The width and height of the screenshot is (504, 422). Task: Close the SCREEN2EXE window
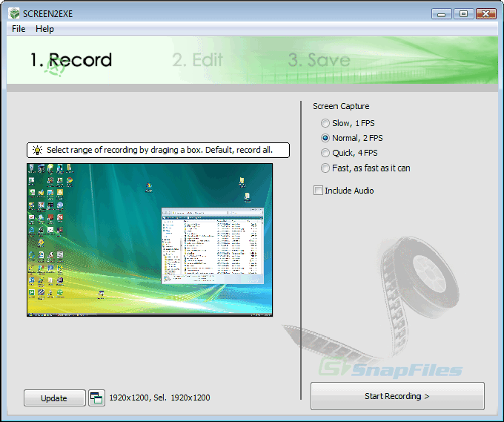[x=486, y=14]
